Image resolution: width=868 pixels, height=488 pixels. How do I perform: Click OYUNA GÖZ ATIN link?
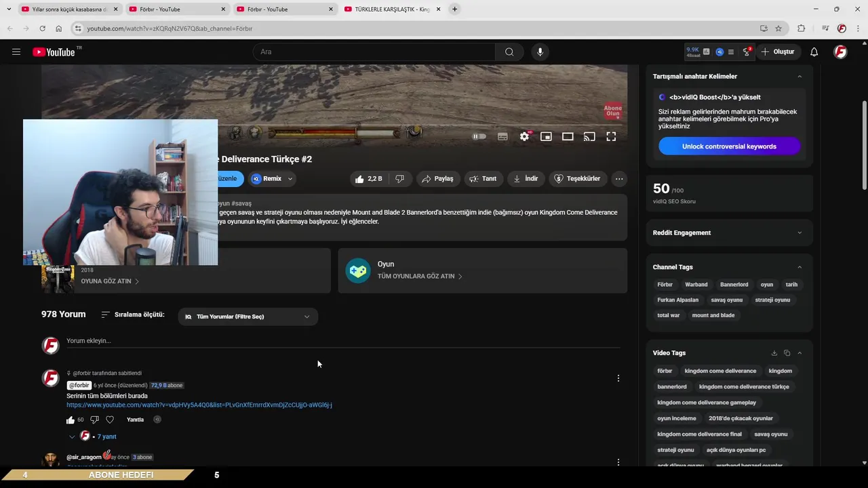tap(110, 281)
